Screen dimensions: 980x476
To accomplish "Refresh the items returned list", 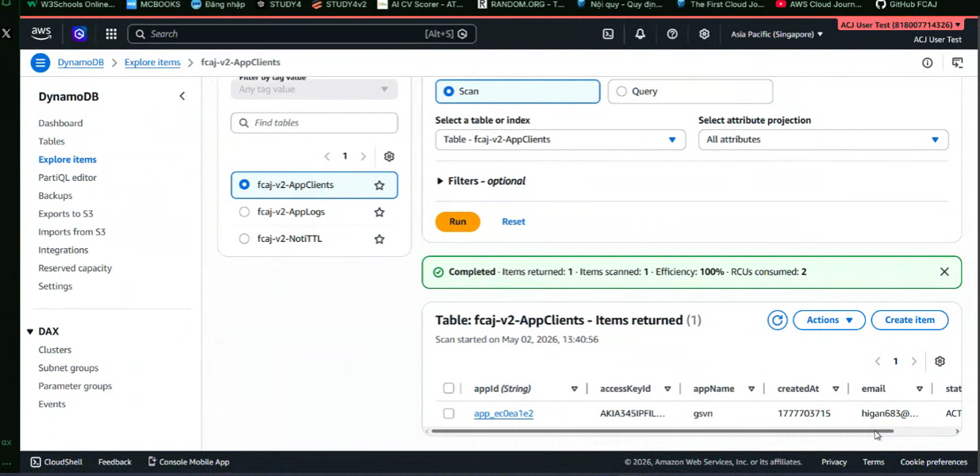I will tap(777, 320).
